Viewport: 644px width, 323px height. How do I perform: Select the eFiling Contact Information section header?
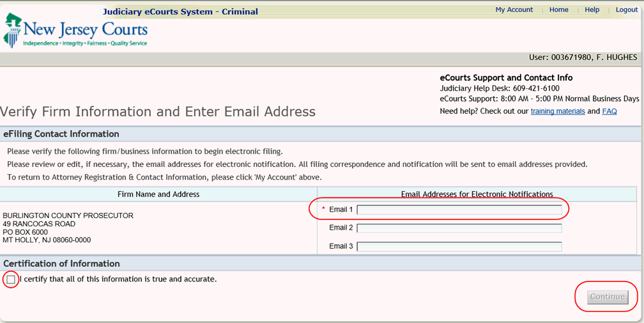pos(61,134)
